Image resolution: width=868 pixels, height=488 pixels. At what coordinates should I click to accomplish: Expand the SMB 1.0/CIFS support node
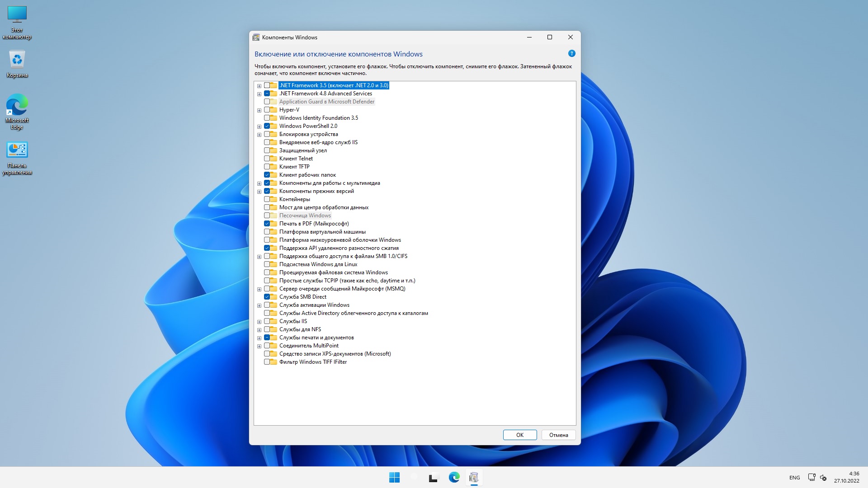pos(259,257)
